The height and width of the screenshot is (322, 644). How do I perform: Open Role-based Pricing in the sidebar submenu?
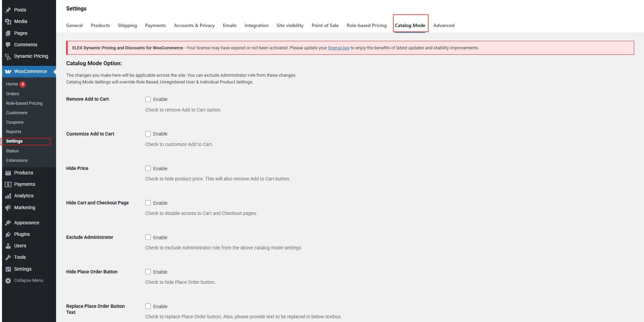(24, 103)
